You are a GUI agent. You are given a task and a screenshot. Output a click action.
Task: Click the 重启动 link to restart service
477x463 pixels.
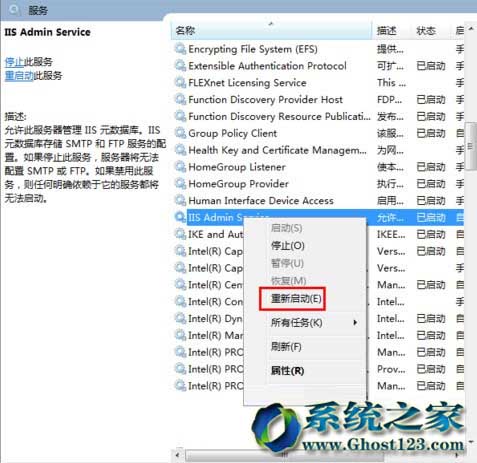tap(19, 76)
